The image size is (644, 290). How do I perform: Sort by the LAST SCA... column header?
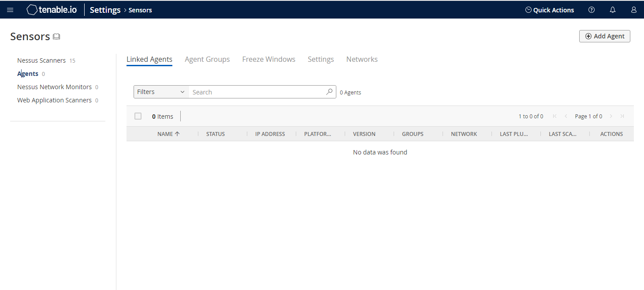pos(562,134)
